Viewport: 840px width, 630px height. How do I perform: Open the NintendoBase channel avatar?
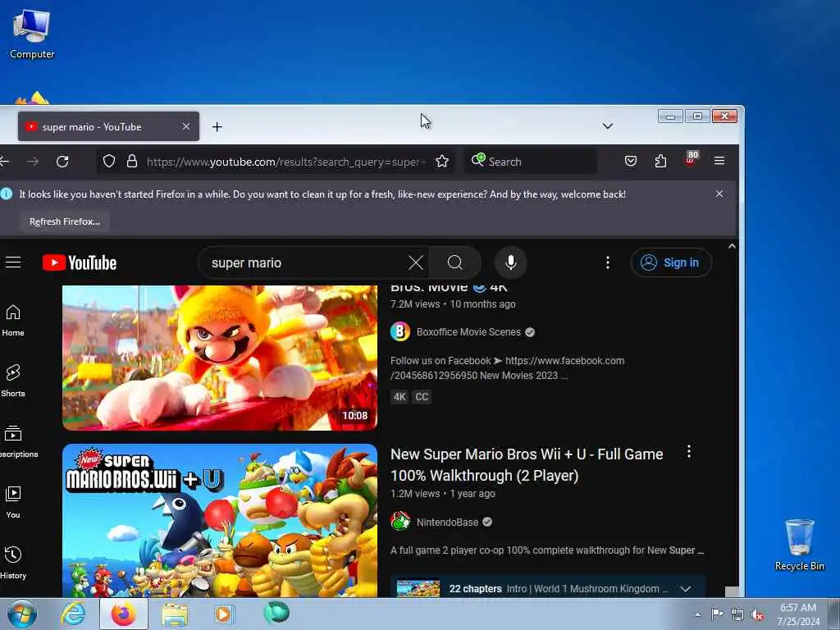click(400, 521)
